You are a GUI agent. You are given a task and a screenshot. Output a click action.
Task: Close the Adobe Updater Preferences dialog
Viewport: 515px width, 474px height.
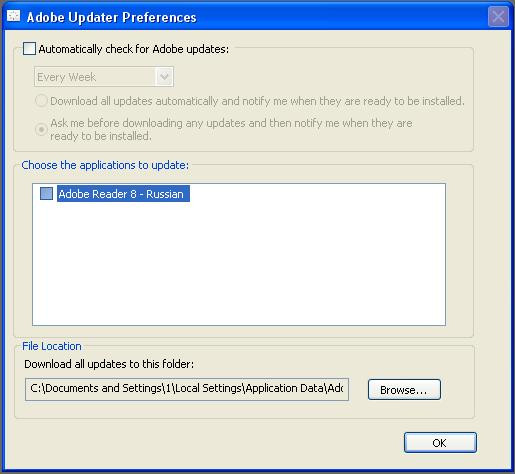(x=498, y=16)
